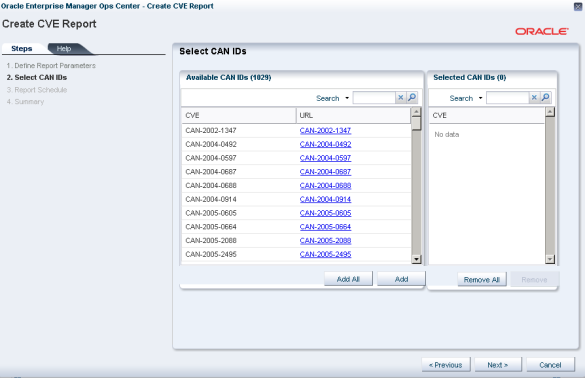Open the CAN-2004-0492 URL link
585x378 pixels.
tap(325, 144)
